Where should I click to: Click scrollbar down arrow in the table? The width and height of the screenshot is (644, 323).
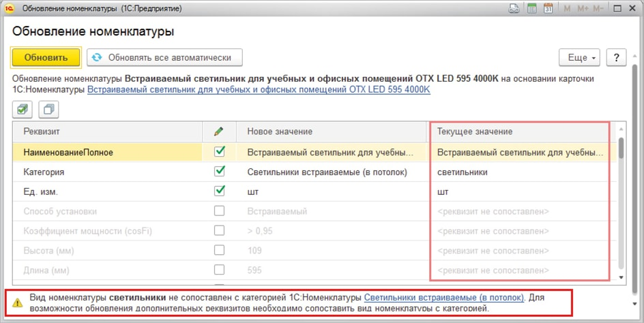pyautogui.click(x=621, y=277)
